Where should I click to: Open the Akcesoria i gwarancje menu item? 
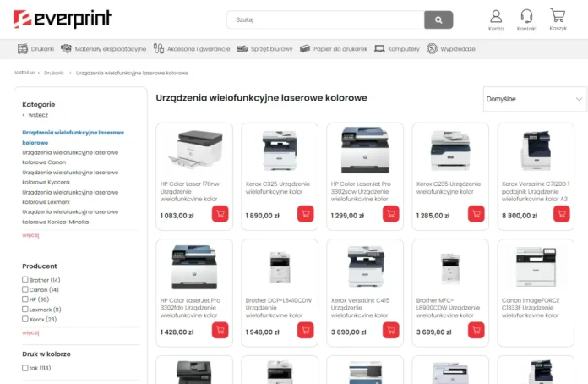tap(199, 49)
